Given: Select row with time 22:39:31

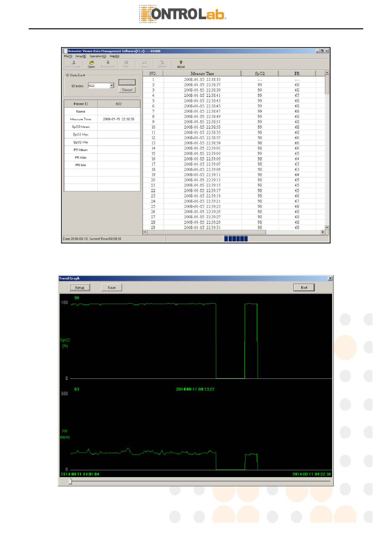Looking at the screenshot, I should 234,227.
